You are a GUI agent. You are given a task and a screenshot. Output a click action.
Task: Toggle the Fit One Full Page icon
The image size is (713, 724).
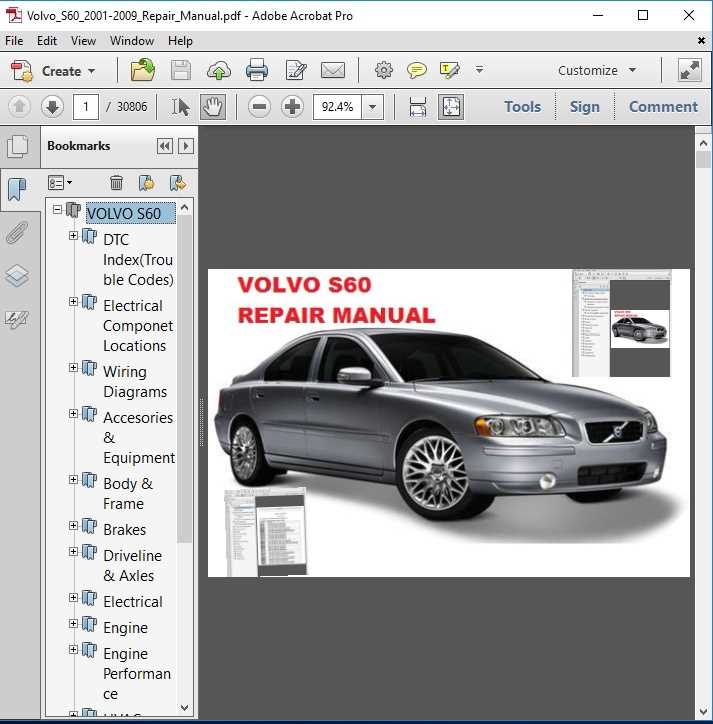tap(451, 107)
